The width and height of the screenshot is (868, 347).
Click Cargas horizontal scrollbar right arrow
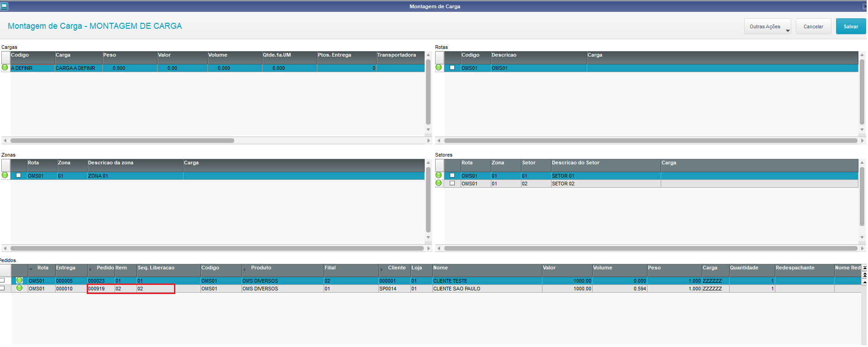click(x=429, y=141)
